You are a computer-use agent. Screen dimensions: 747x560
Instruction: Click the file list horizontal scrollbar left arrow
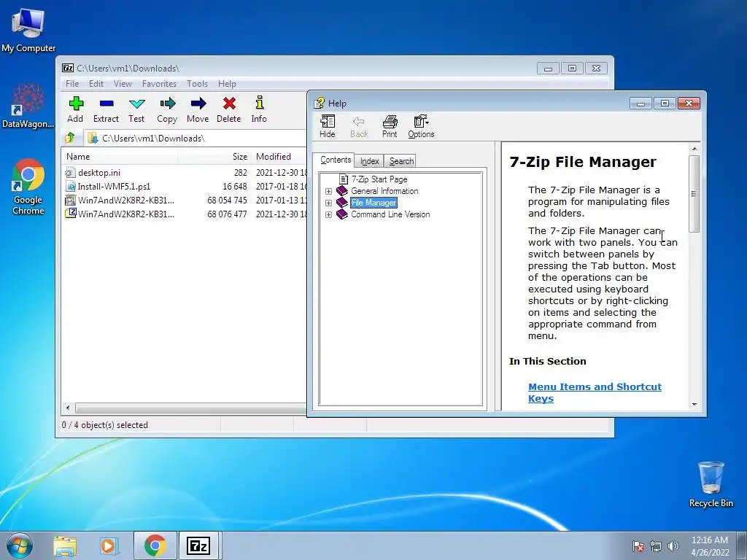68,408
